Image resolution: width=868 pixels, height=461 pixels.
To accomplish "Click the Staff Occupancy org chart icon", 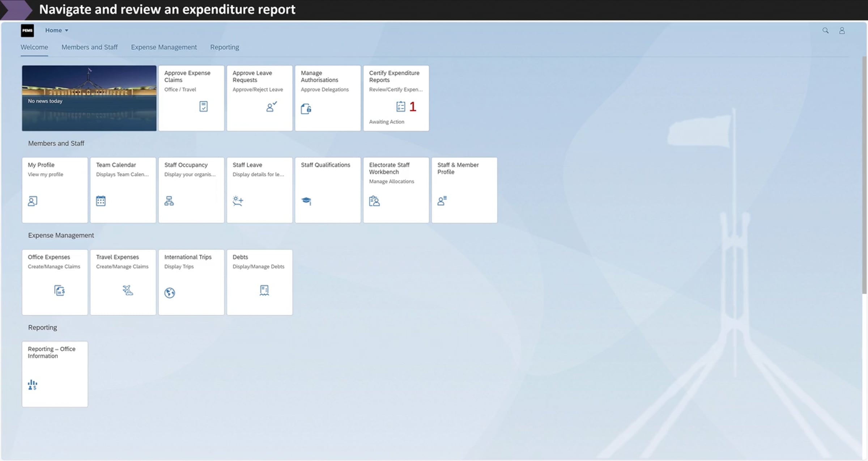I will pos(169,201).
